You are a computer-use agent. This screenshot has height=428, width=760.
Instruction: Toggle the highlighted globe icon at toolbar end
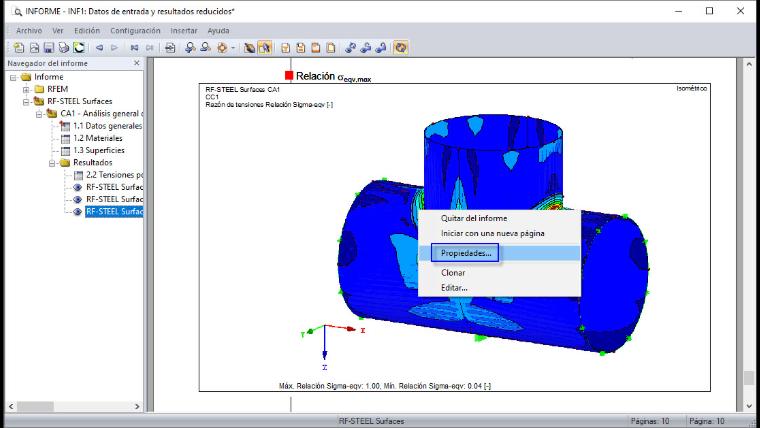[x=400, y=48]
